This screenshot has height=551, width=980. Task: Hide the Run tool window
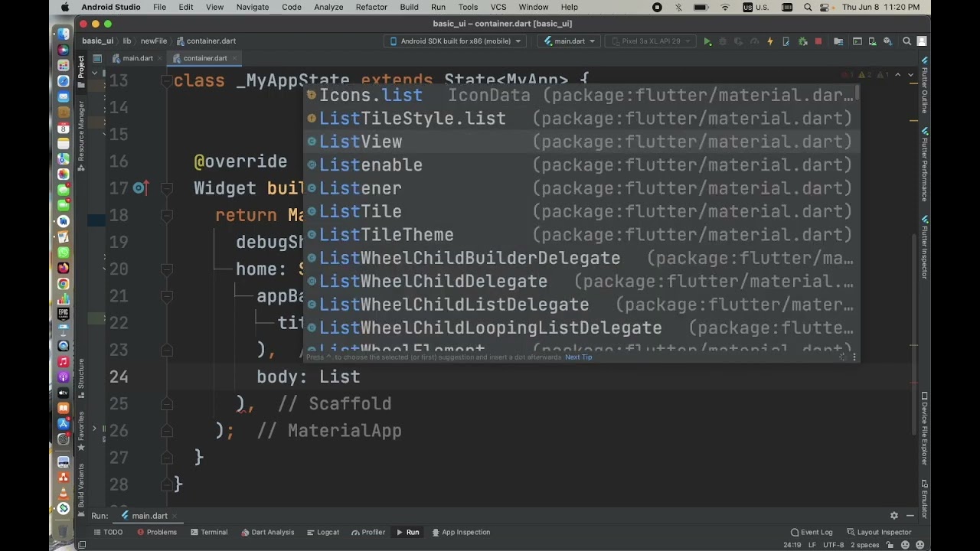pyautogui.click(x=910, y=516)
